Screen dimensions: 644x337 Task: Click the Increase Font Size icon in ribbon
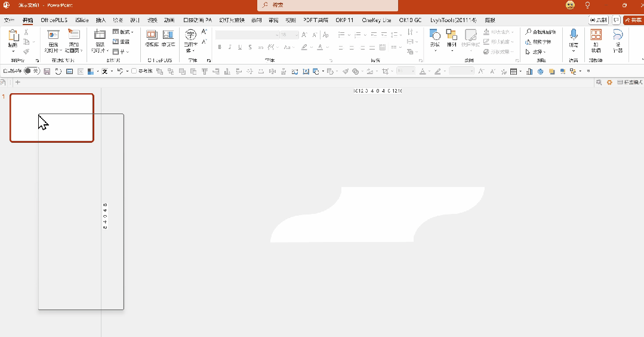[304, 35]
